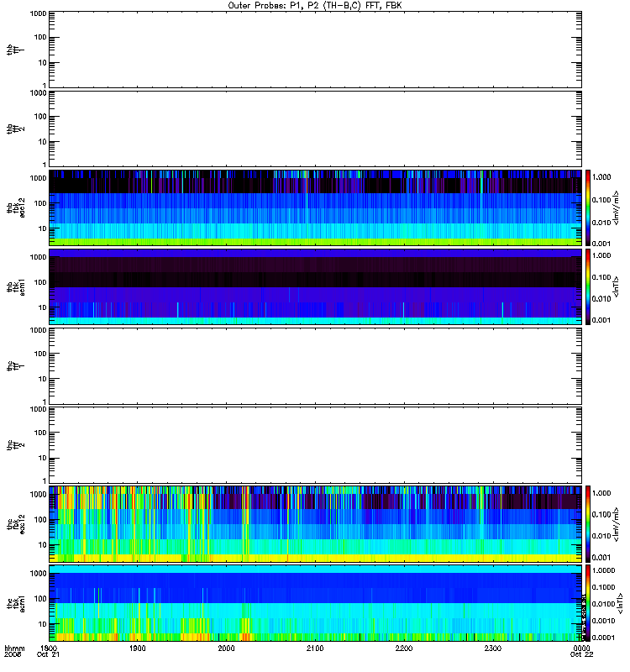The image size is (630, 672).
Task: Click the 1800 time axis label
Action: click(x=49, y=648)
